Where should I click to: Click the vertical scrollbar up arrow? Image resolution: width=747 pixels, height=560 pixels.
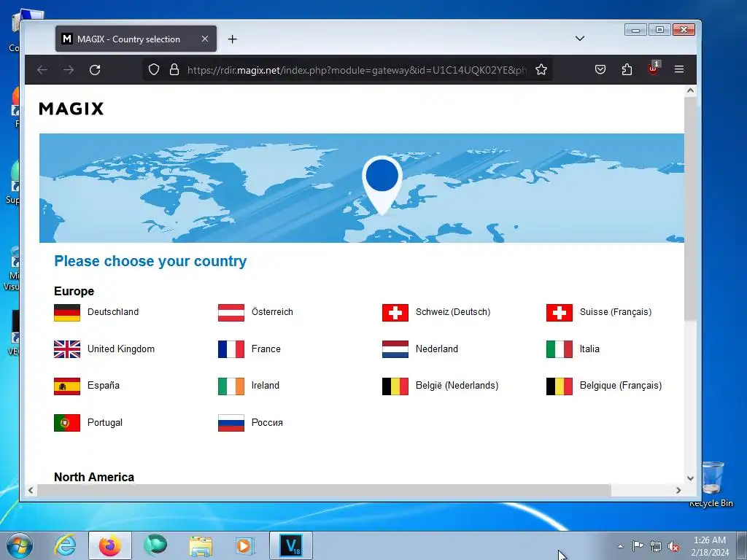690,90
